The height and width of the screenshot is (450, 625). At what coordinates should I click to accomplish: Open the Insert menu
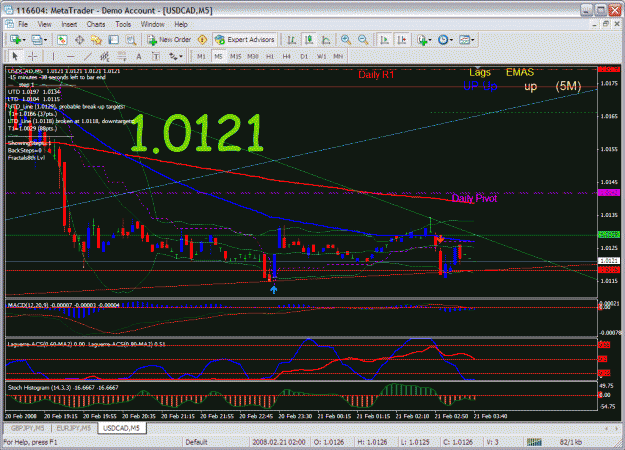[69, 24]
